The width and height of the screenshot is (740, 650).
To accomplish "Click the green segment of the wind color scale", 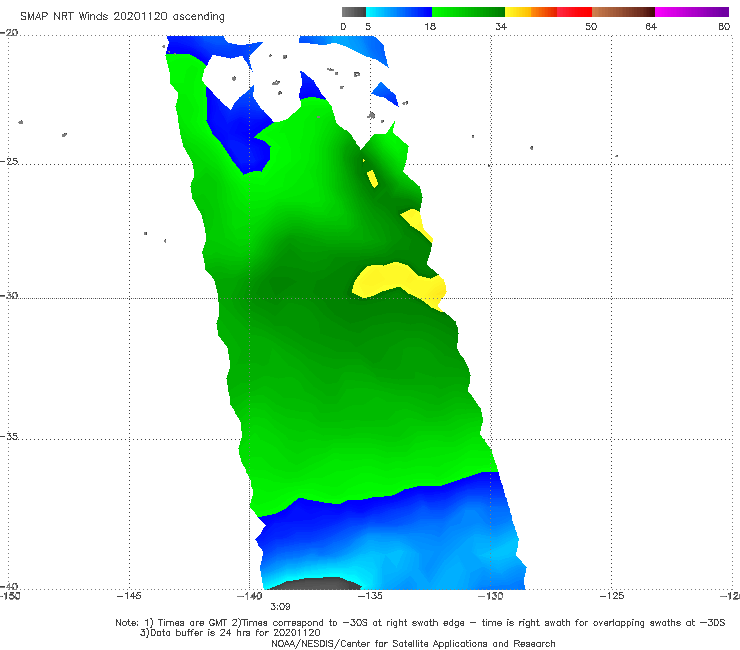I will [468, 12].
